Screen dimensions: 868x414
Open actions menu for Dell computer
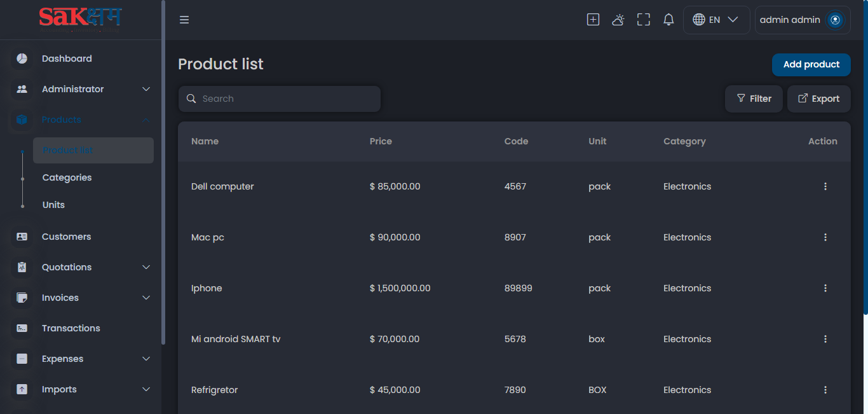coord(825,186)
